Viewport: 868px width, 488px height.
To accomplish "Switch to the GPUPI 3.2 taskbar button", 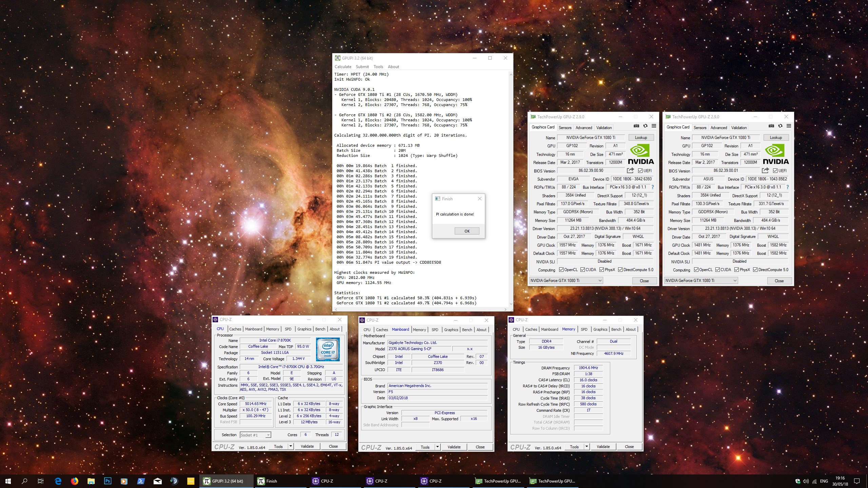I will (x=226, y=481).
